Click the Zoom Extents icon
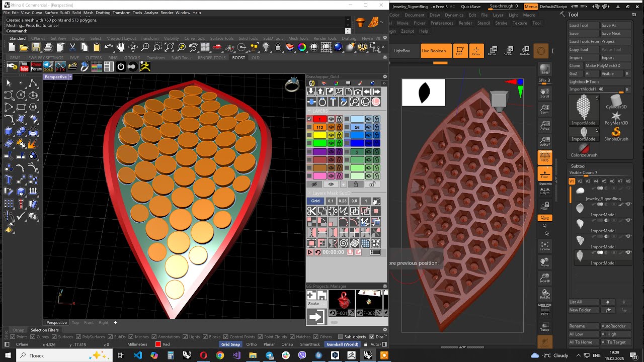Viewport: 644px width, 362px height. pos(169,47)
